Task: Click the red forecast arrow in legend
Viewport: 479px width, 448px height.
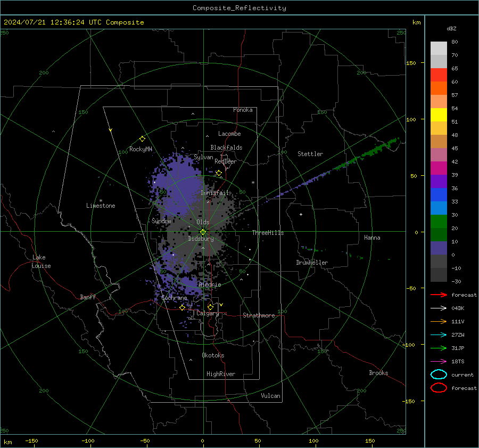Action: click(439, 295)
